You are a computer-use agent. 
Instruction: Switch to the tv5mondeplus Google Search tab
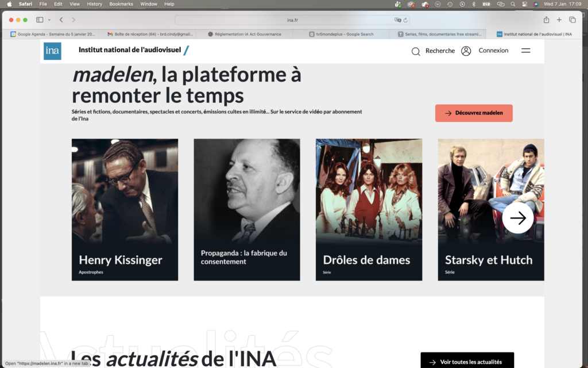[341, 34]
